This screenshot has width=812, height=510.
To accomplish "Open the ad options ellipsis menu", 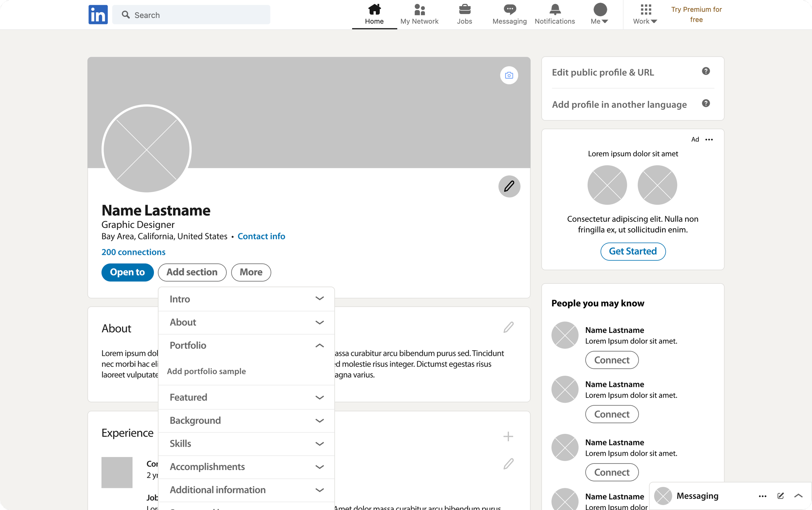I will 709,139.
